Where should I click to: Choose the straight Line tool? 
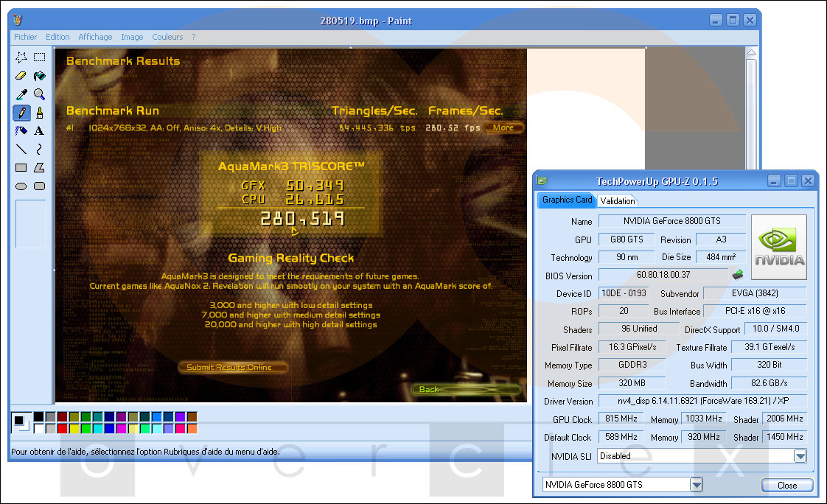(21, 149)
